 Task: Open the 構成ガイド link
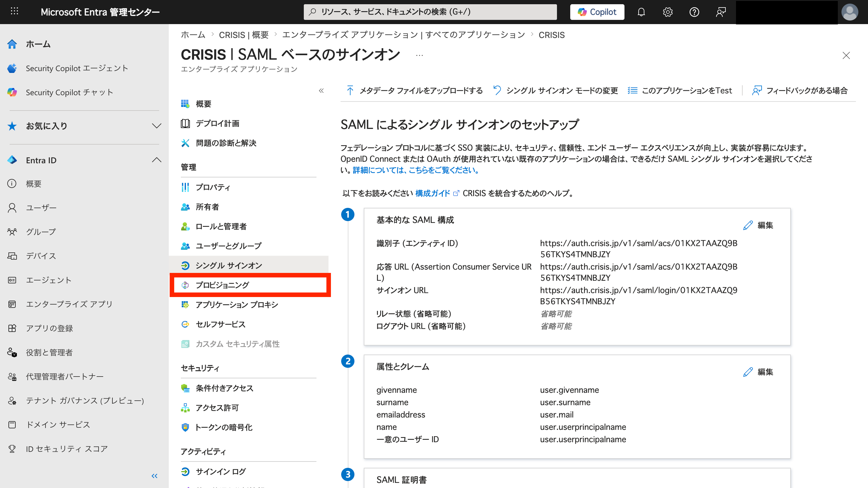(437, 193)
